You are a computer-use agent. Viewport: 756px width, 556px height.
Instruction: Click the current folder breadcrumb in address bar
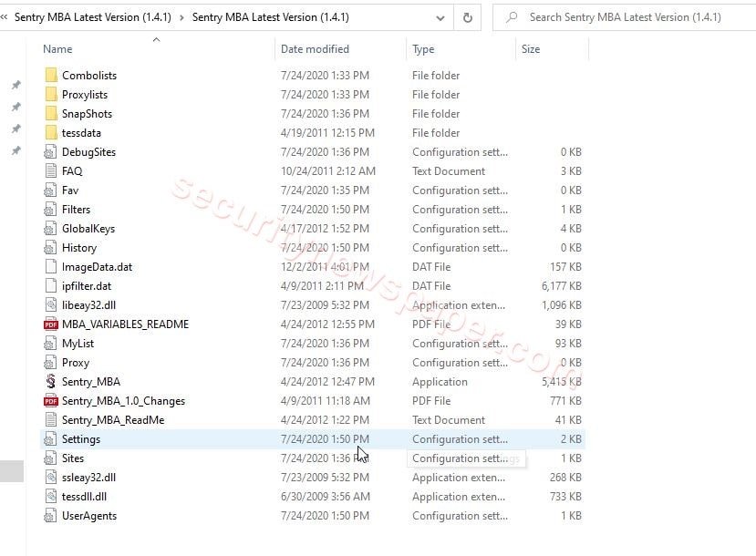tap(271, 17)
